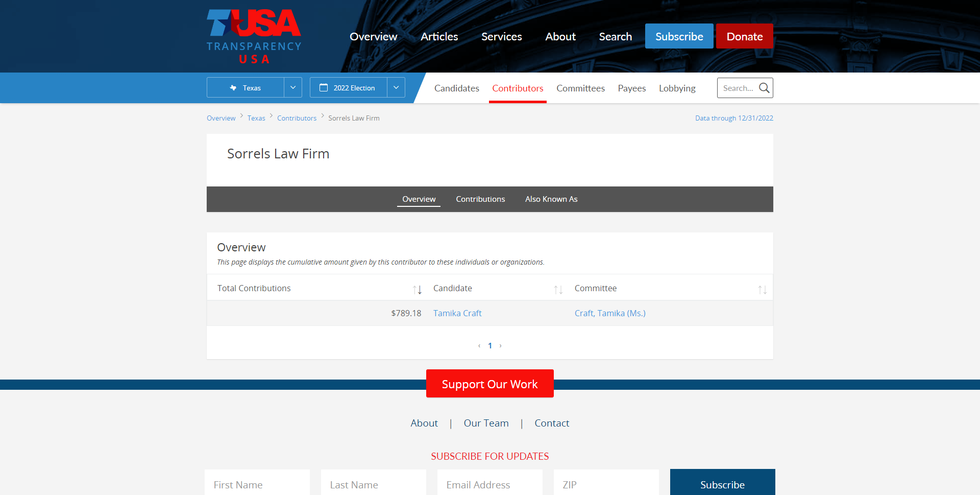Switch to the Lobbying tab
Viewport: 980px width, 495px height.
point(677,88)
